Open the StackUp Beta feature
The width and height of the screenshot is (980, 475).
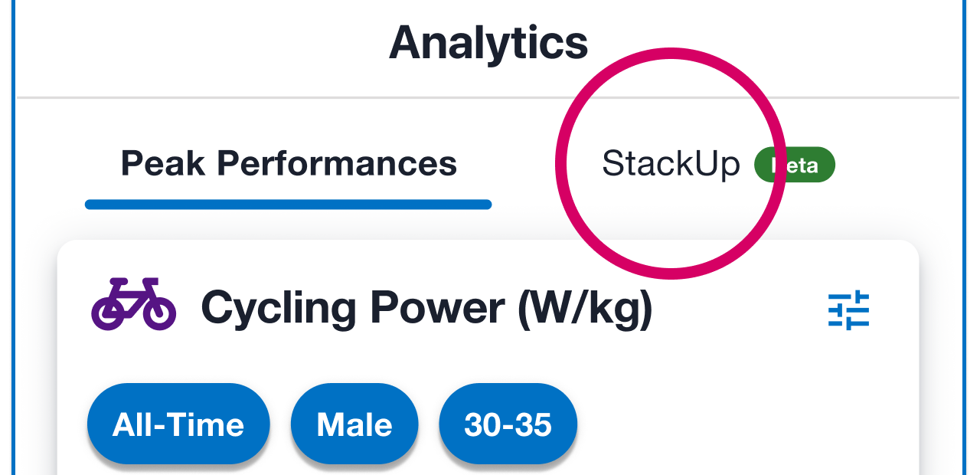pyautogui.click(x=671, y=164)
